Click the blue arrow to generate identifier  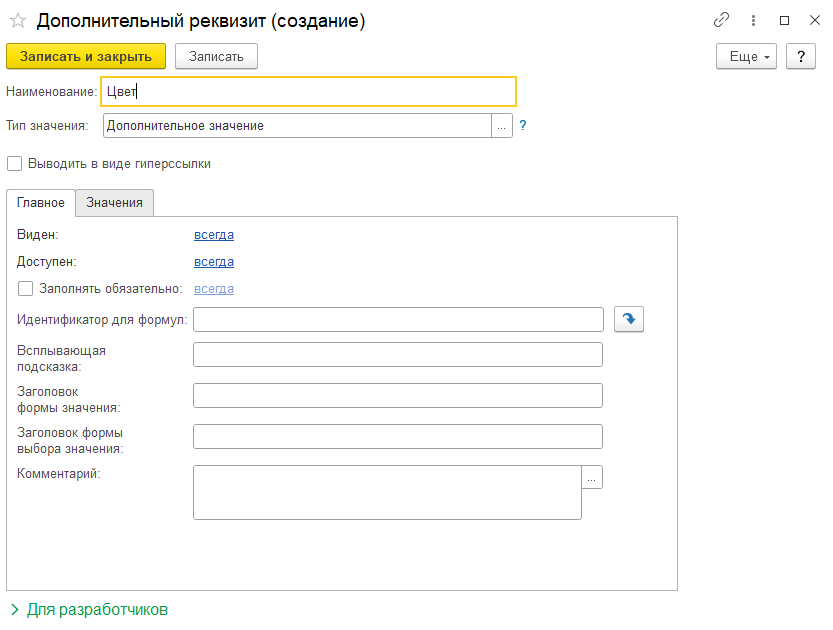pos(628,319)
